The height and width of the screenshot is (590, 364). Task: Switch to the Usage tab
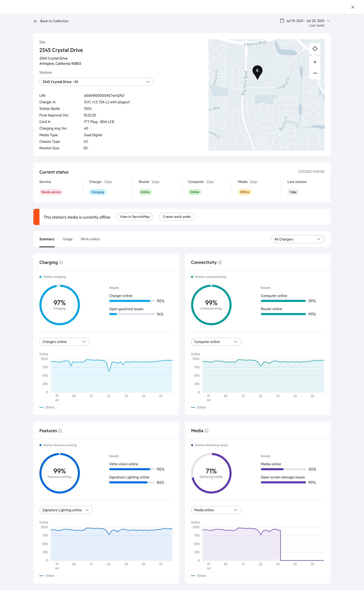[x=68, y=239]
